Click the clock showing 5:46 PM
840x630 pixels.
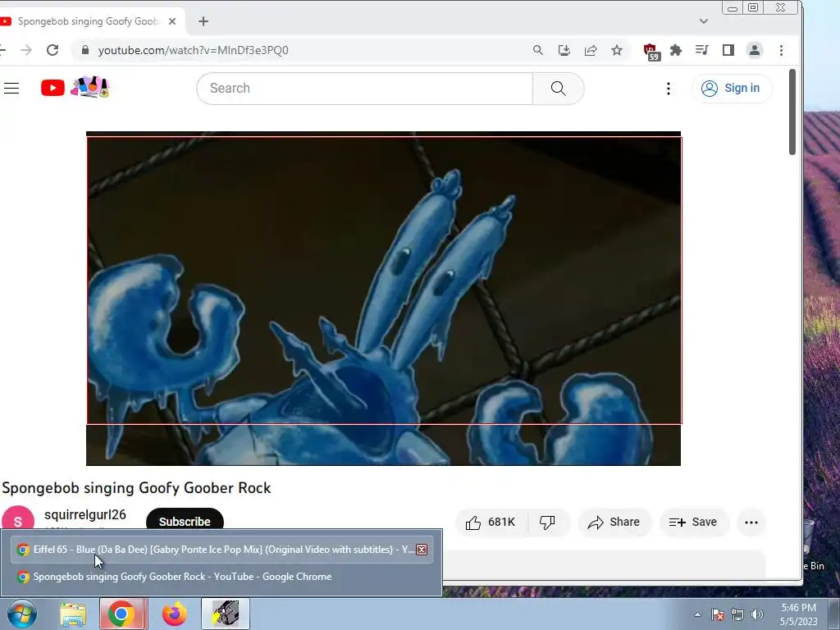click(799, 614)
